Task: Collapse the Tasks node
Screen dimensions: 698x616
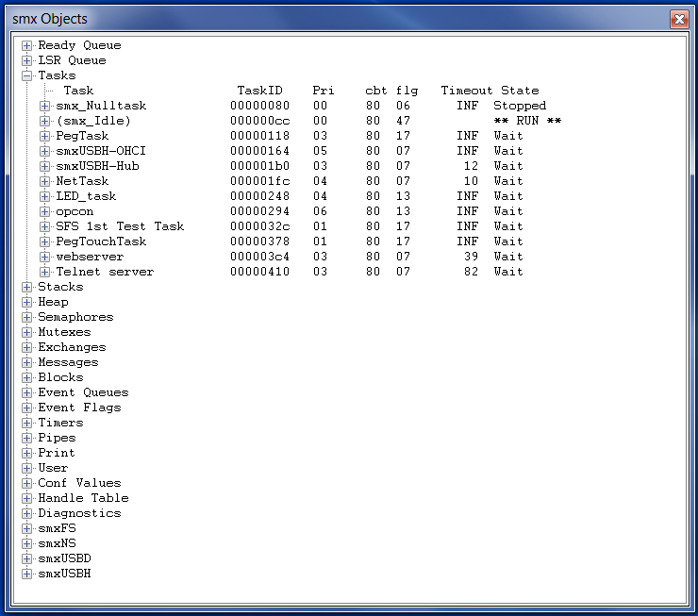Action: [x=26, y=75]
